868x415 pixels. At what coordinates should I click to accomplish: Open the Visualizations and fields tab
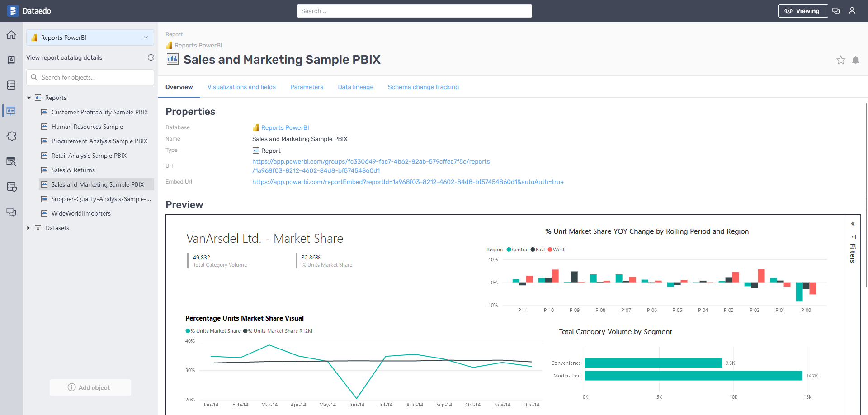point(241,87)
